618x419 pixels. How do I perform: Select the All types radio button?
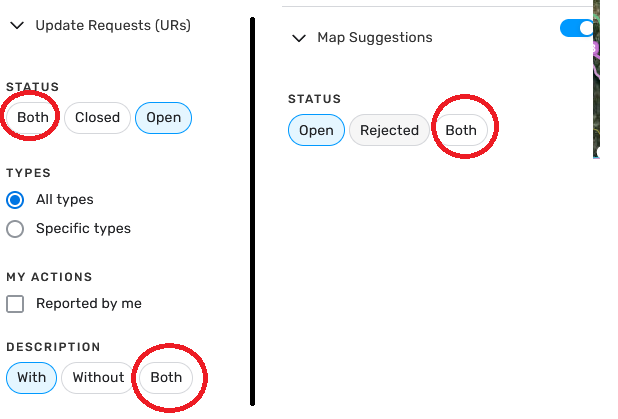[x=15, y=200]
